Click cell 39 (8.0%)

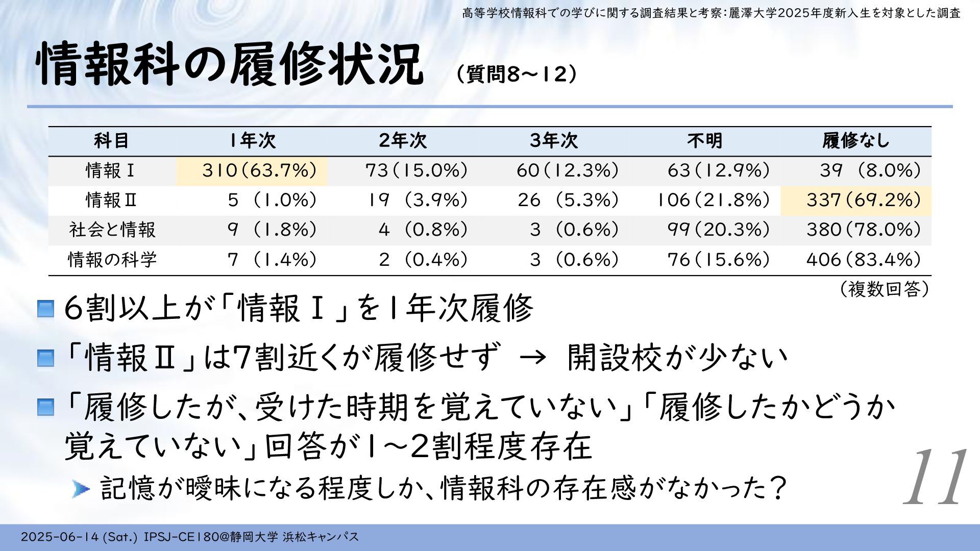(870, 170)
